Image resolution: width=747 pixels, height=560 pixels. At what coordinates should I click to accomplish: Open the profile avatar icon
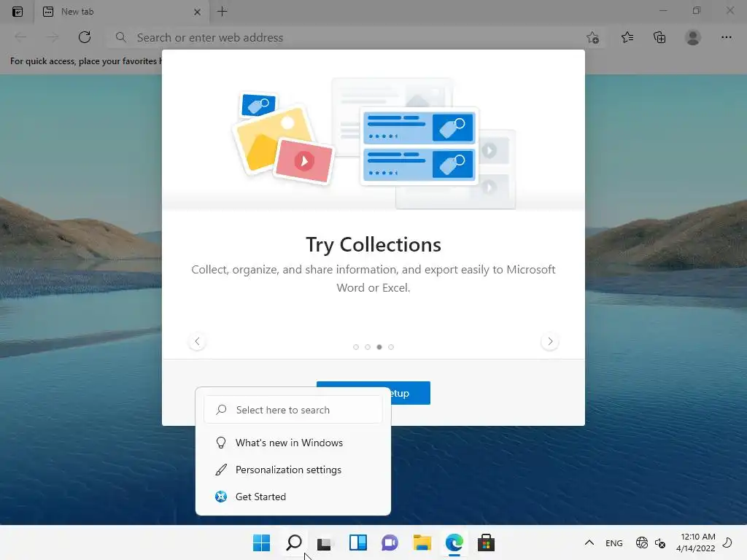[x=693, y=37]
